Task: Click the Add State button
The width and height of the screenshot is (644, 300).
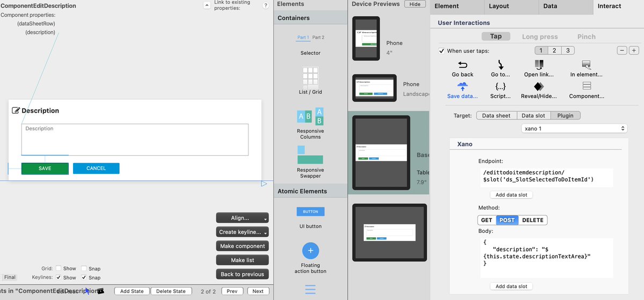Action: 131,291
